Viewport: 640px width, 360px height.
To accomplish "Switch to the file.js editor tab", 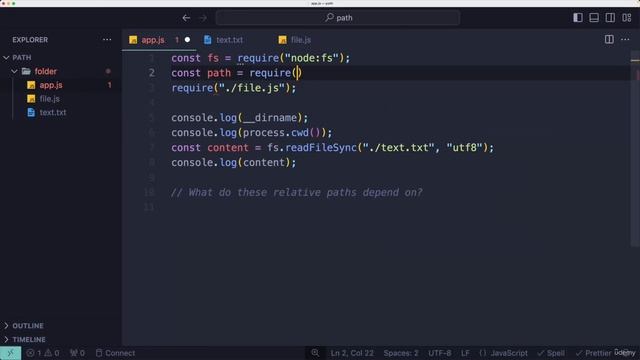I will point(300,40).
